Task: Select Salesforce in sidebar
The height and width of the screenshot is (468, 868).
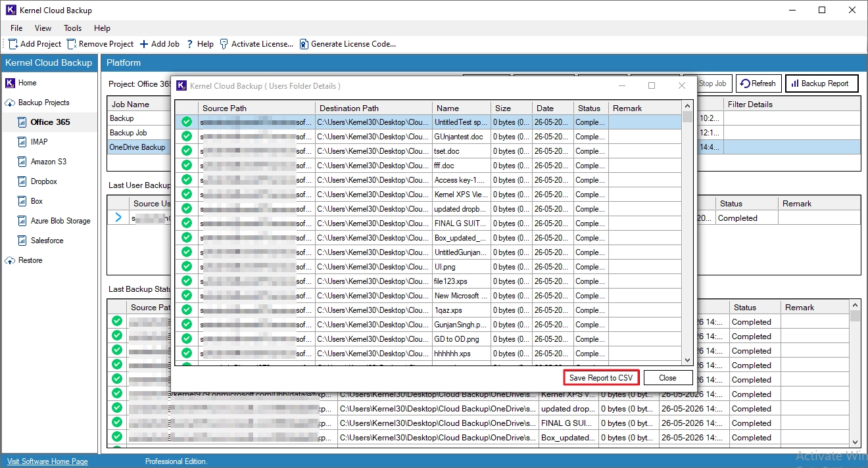Action: pyautogui.click(x=47, y=241)
